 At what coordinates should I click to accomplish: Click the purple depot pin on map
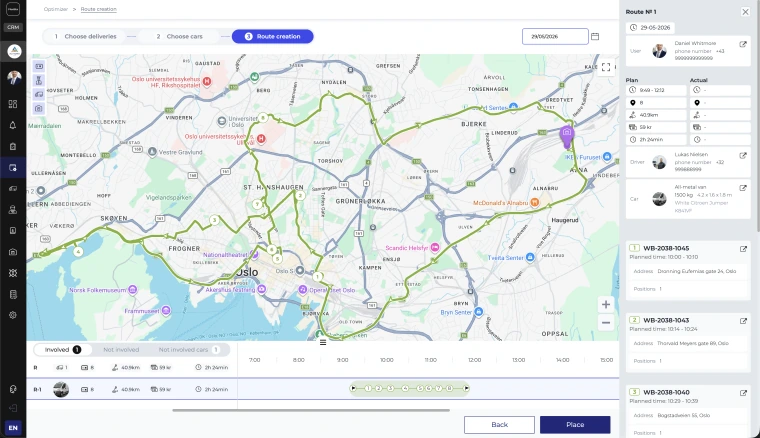click(x=567, y=136)
